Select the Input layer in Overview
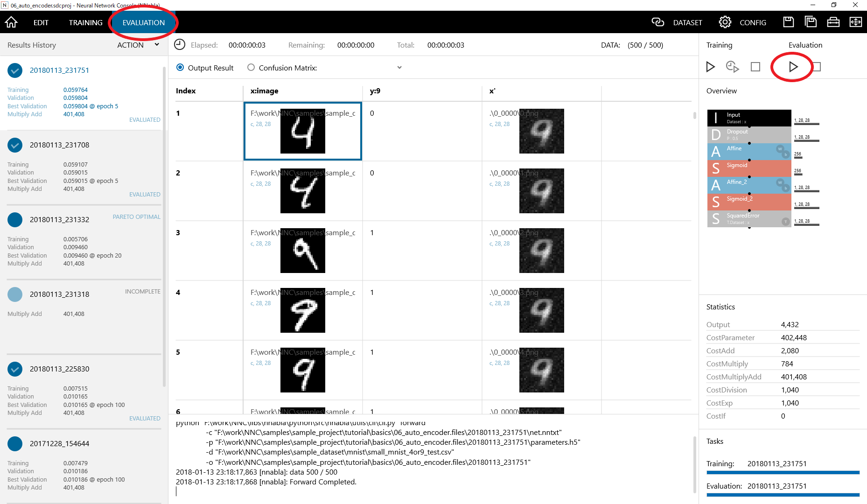The image size is (867, 504). tap(749, 118)
